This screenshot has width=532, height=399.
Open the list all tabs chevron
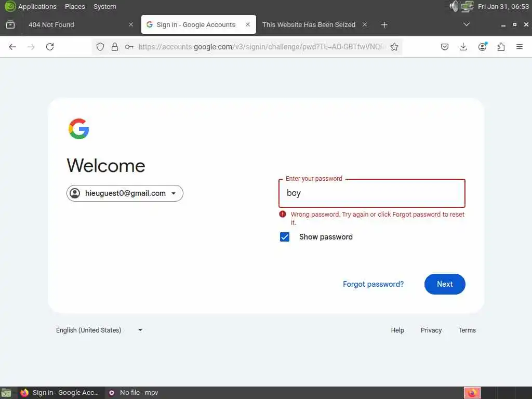466,24
